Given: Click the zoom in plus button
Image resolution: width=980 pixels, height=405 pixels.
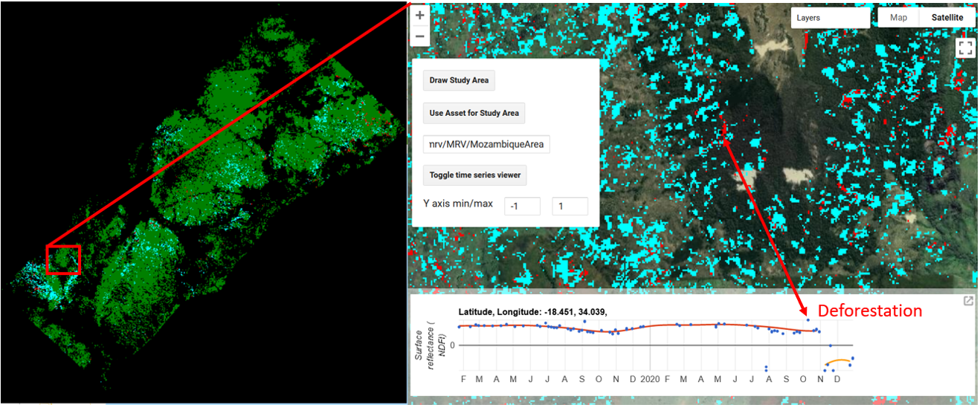Looking at the screenshot, I should tap(420, 16).
